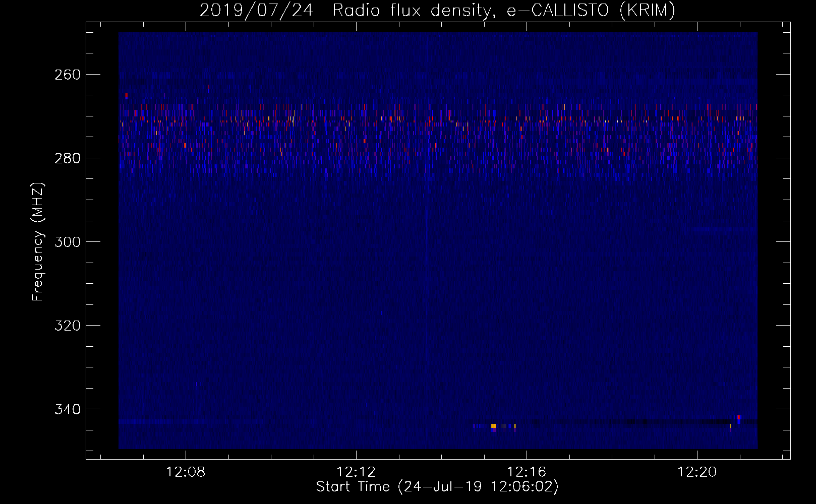
Task: Click the 320 frequency tick label
Action: (68, 326)
